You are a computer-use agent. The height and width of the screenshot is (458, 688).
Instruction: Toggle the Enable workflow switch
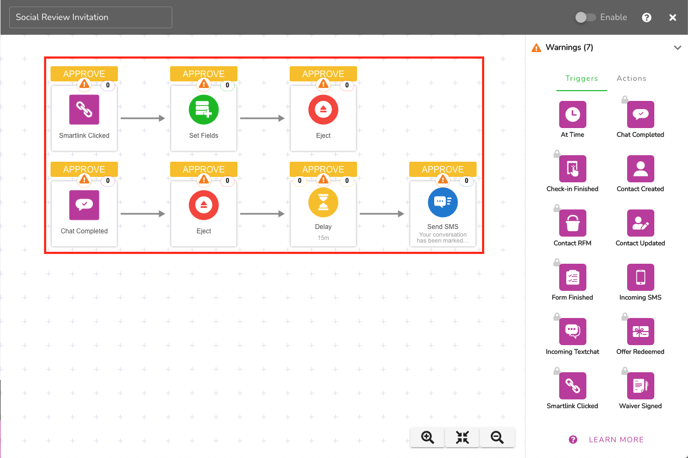[585, 17]
